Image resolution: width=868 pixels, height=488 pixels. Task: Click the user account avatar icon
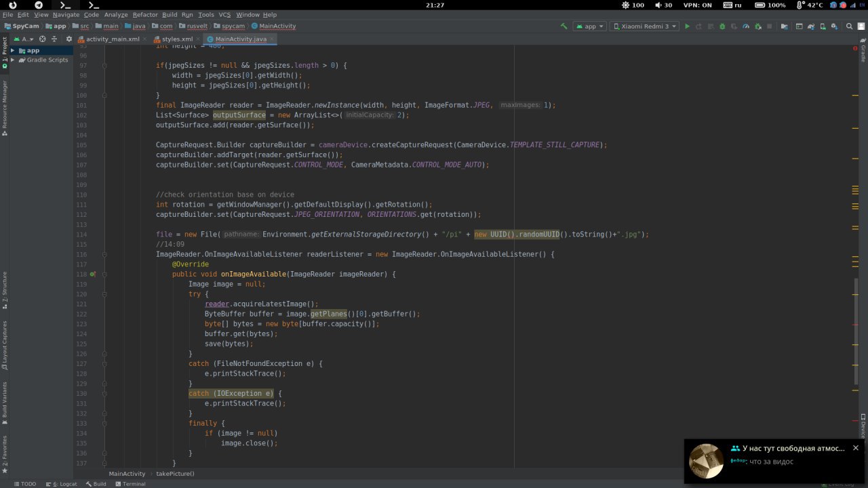[x=861, y=26]
